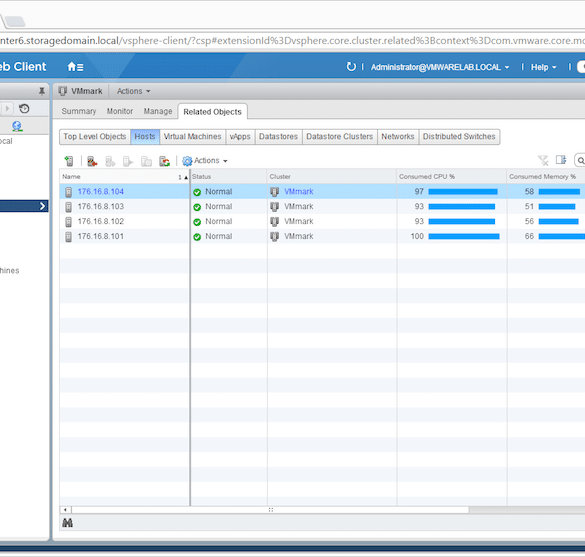Screen dimensions: 585x557
Task: Click the enter maintenance mode host icon
Action: [x=92, y=161]
